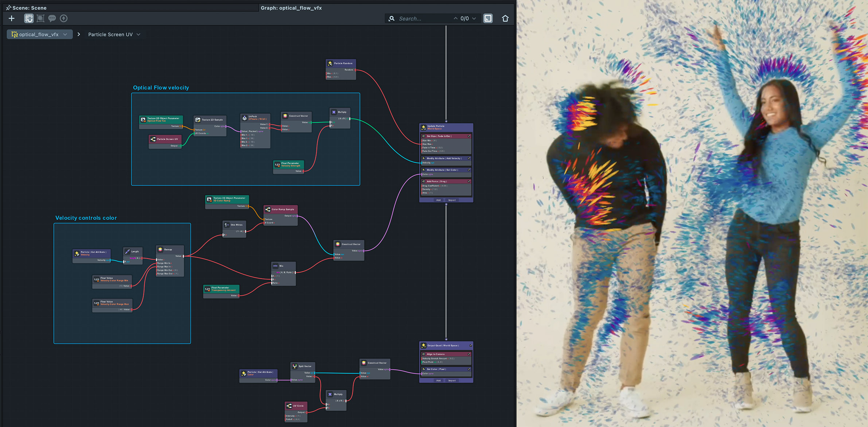Click Import button in Output Quad node
This screenshot has width=868, height=427.
pyautogui.click(x=452, y=380)
